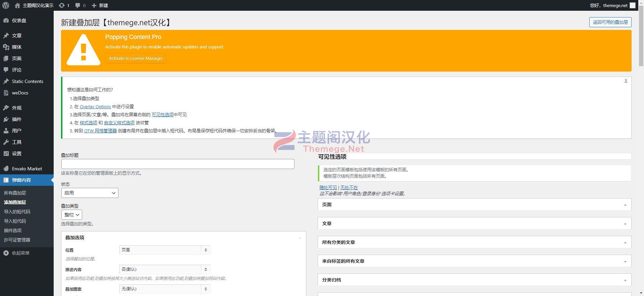The width and height of the screenshot is (644, 296).
Task: Open the 推送内容 dropdown
Action: click(165, 269)
